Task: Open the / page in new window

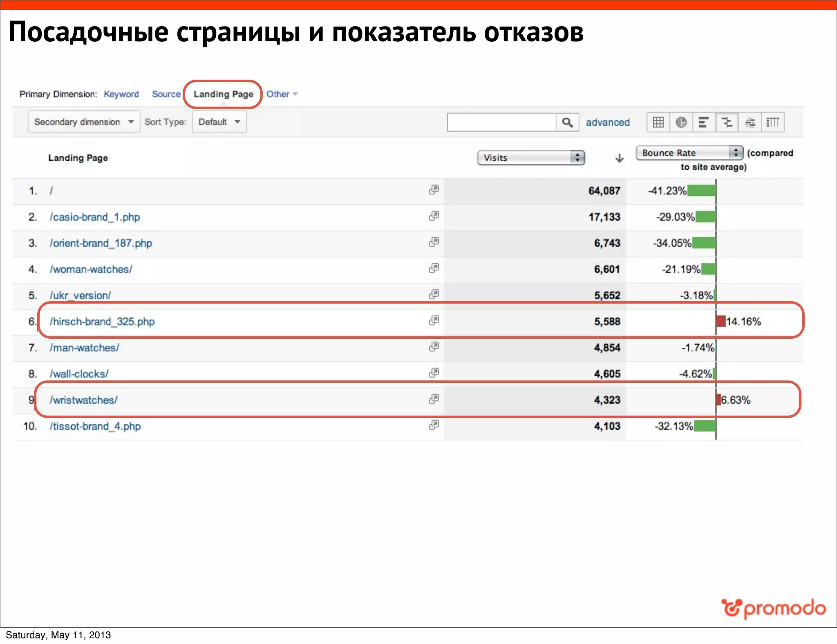Action: (x=434, y=190)
